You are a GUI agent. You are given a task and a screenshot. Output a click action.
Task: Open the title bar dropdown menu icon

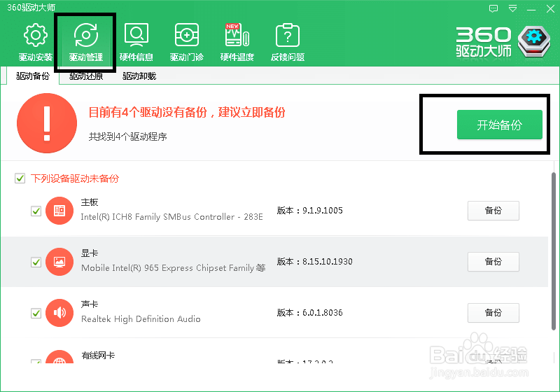point(512,8)
